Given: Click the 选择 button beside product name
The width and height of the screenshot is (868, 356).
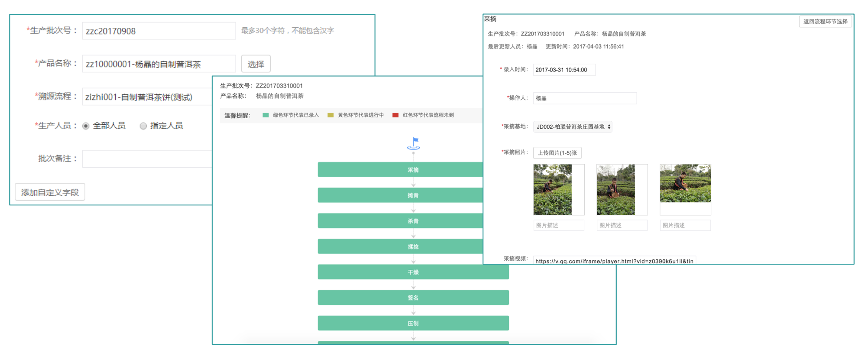Looking at the screenshot, I should pyautogui.click(x=256, y=64).
